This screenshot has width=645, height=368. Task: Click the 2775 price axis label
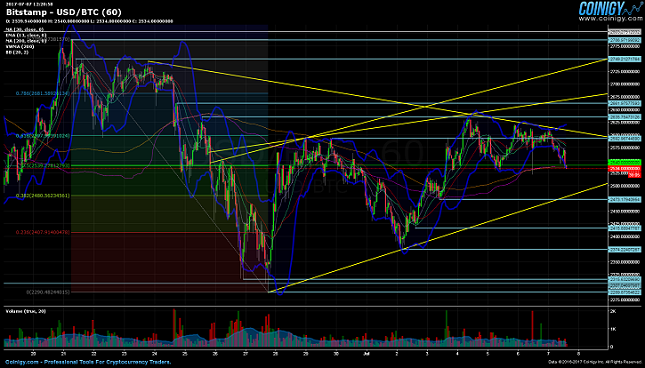624,47
